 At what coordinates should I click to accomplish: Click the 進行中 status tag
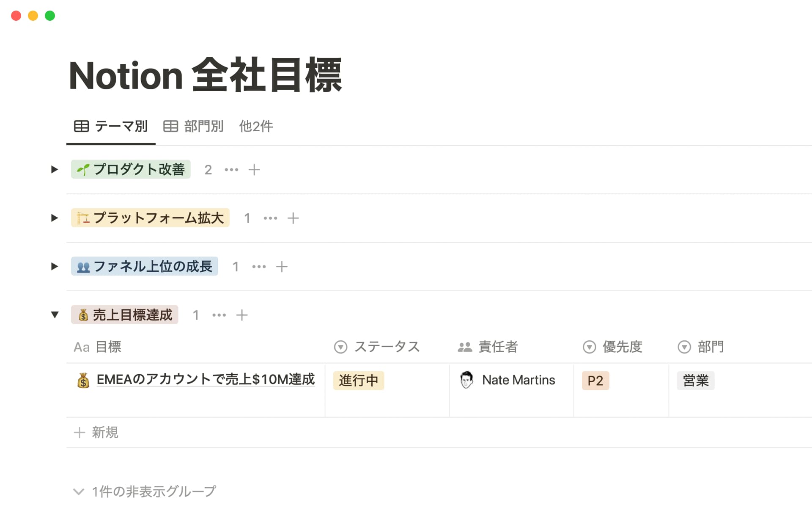(358, 381)
